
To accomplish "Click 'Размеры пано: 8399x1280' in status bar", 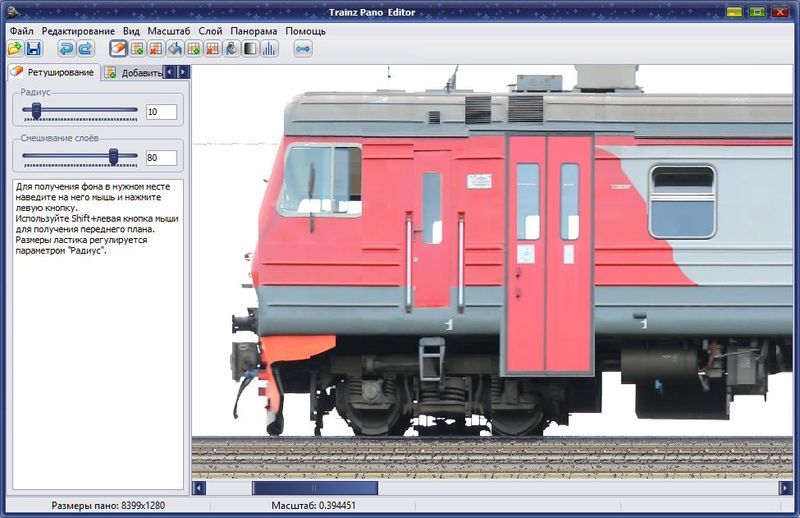I will click(x=108, y=505).
